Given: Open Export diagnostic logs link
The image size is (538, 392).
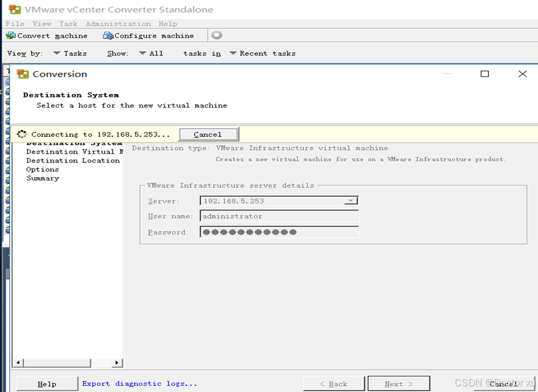Looking at the screenshot, I should pyautogui.click(x=139, y=383).
